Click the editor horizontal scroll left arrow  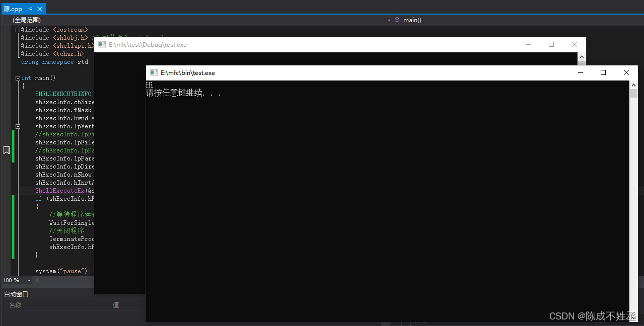pyautogui.click(x=37, y=280)
